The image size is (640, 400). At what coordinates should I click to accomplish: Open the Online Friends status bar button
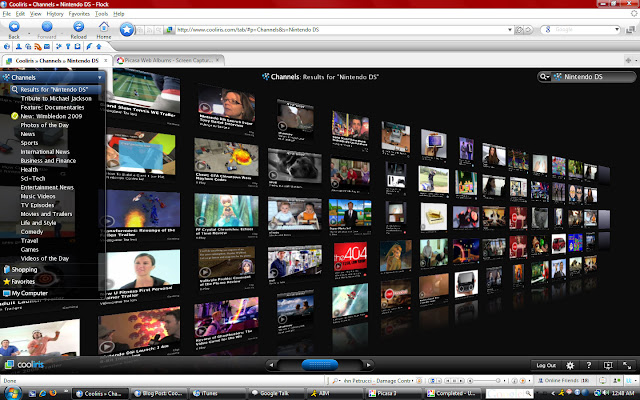tap(563, 380)
